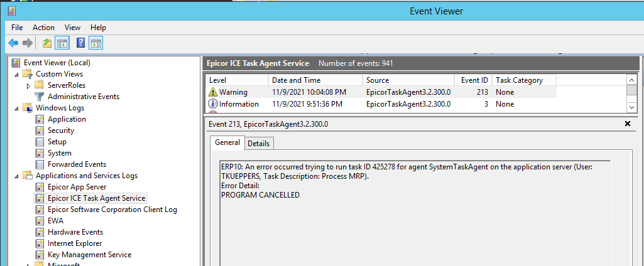
Task: Select the Custom Views tree item
Action: click(x=59, y=74)
